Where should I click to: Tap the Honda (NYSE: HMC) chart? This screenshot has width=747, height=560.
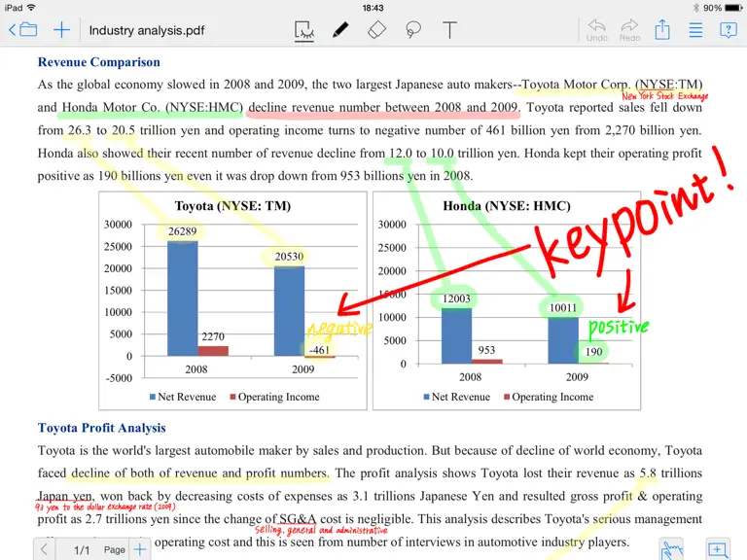(x=507, y=300)
